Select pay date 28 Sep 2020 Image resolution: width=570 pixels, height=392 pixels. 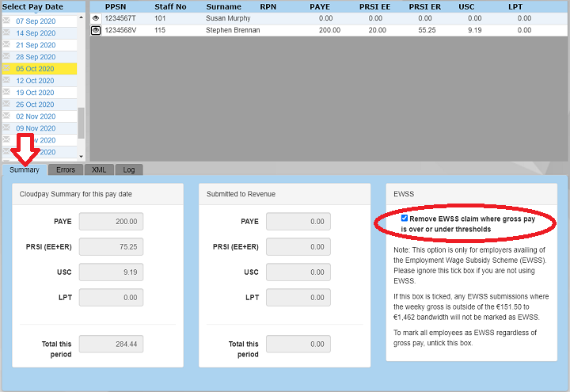[x=36, y=57]
